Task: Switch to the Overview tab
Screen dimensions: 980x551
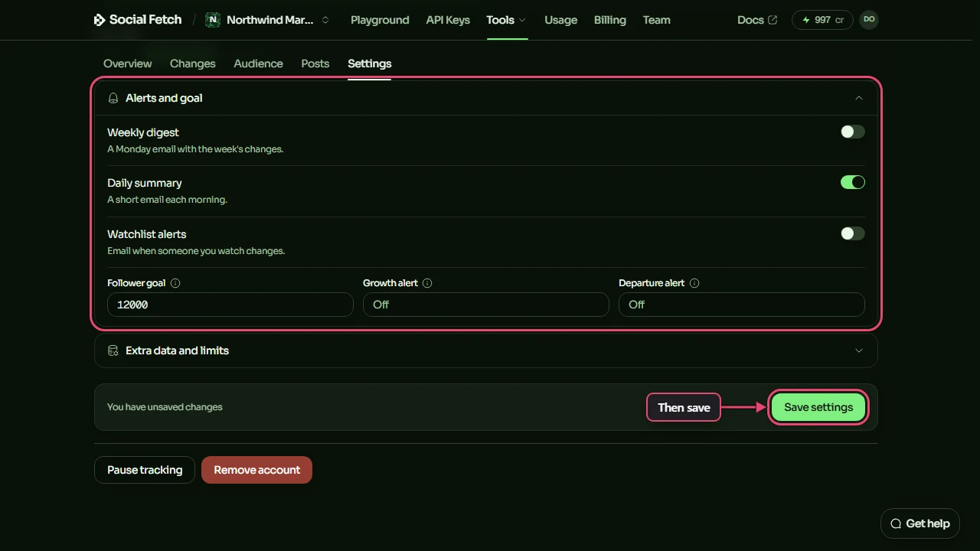Action: (128, 64)
